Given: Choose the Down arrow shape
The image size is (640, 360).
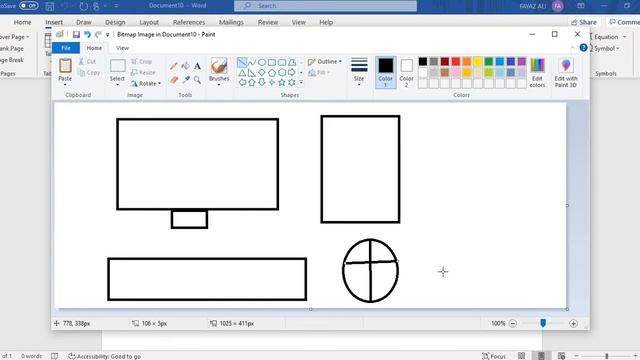Looking at the screenshot, I should point(262,82).
